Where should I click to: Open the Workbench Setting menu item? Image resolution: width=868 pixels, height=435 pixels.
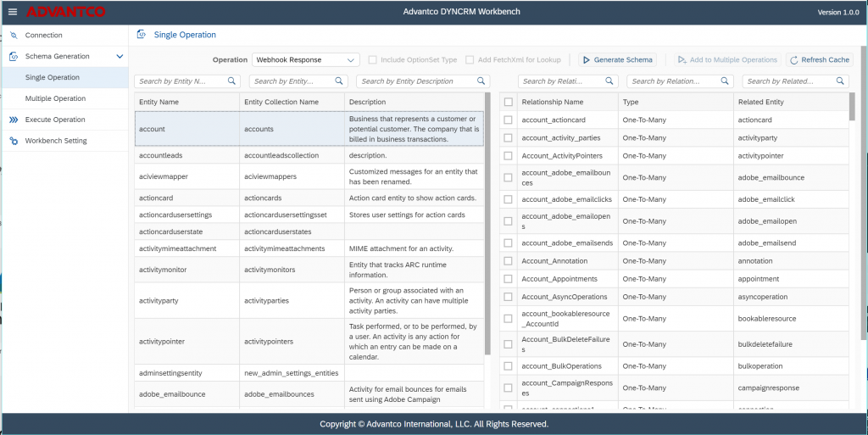tap(65, 141)
